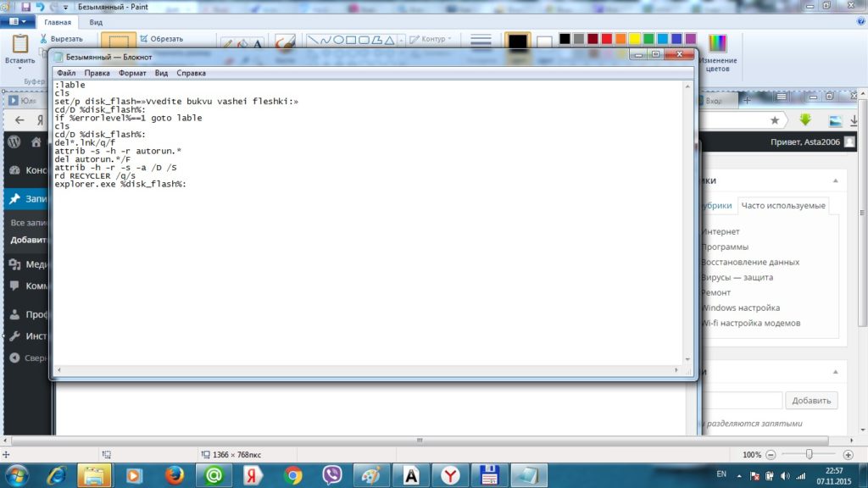Open Firefox from the taskbar
This screenshot has width=868, height=488.
[x=175, y=474]
